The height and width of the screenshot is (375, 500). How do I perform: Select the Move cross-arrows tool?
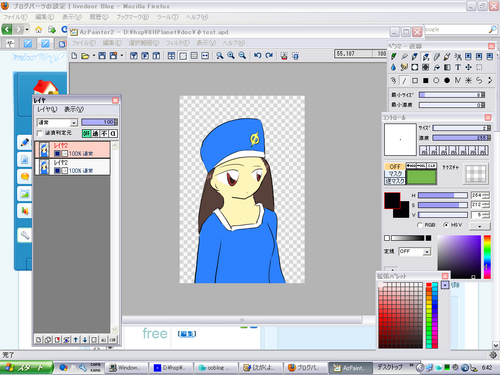tap(468, 67)
